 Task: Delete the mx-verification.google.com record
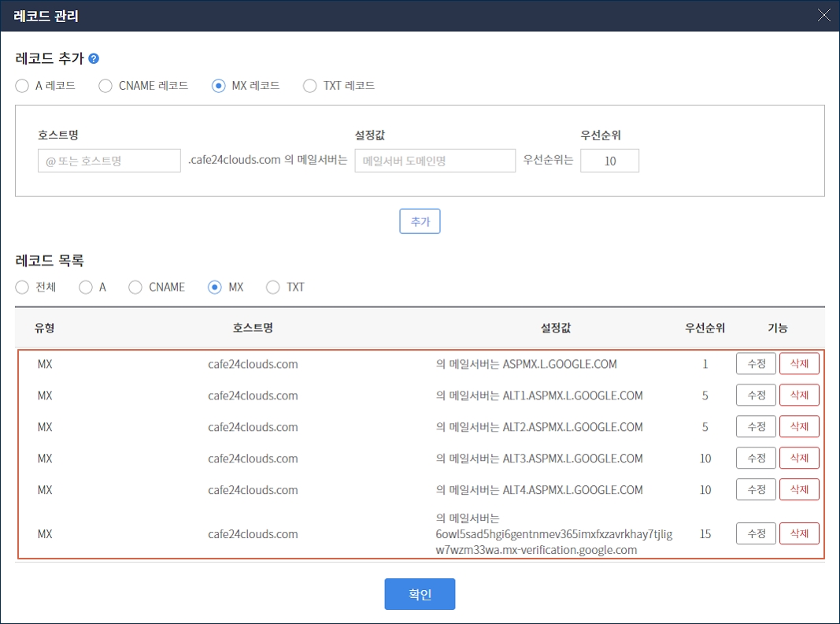point(799,534)
